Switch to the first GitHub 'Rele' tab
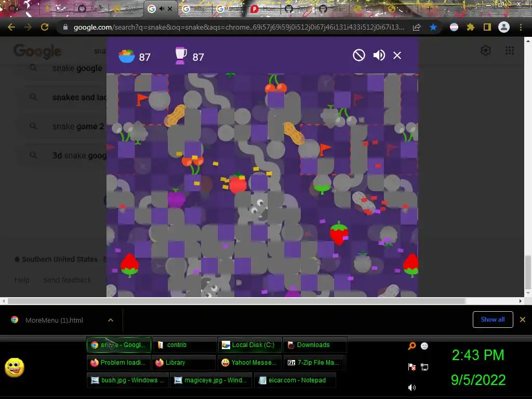The image size is (532, 399). click(x=298, y=9)
